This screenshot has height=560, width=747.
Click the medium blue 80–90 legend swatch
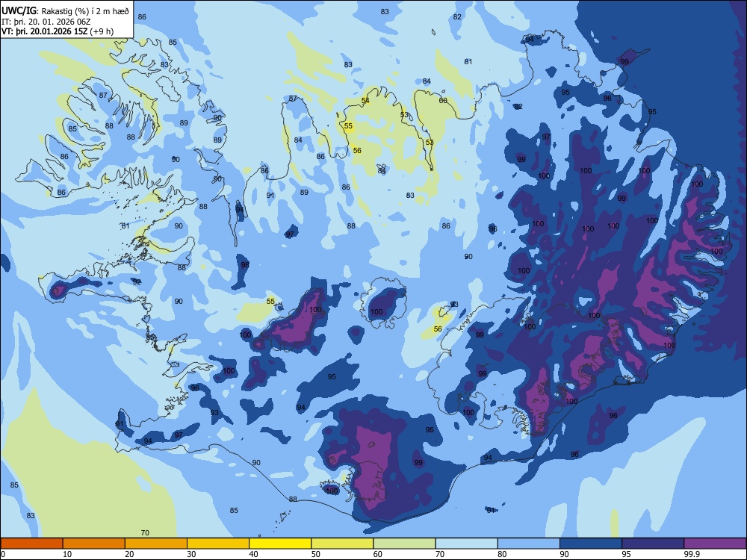click(x=529, y=544)
